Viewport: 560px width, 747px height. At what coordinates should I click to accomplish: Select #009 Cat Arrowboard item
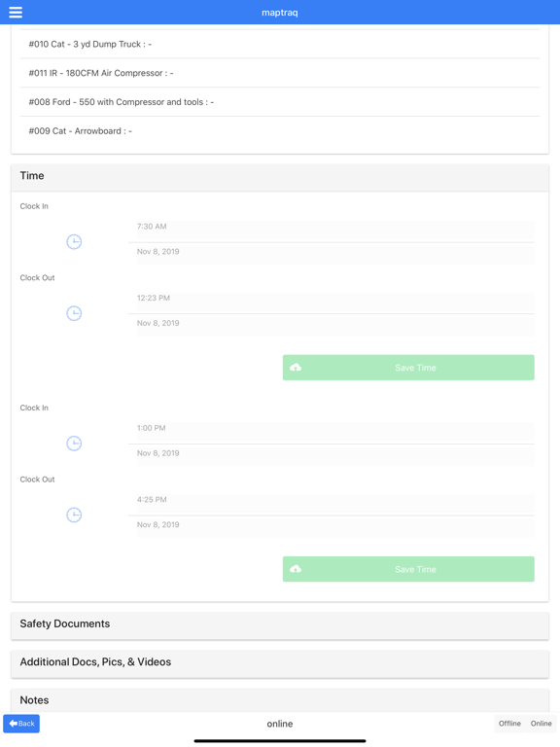(x=280, y=131)
